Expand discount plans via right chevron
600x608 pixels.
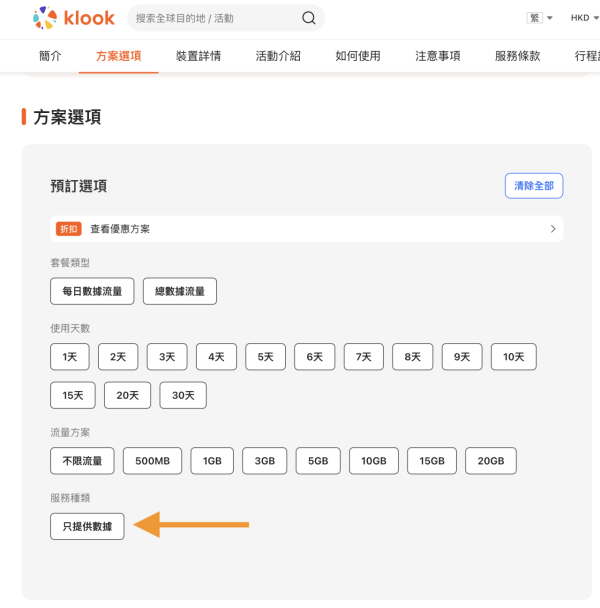pyautogui.click(x=553, y=229)
